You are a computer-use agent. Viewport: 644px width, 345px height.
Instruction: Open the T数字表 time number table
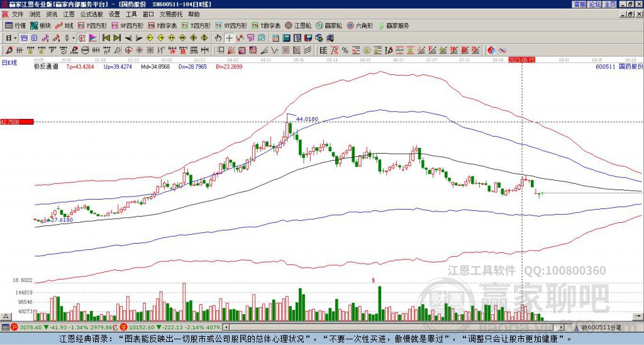(x=266, y=25)
